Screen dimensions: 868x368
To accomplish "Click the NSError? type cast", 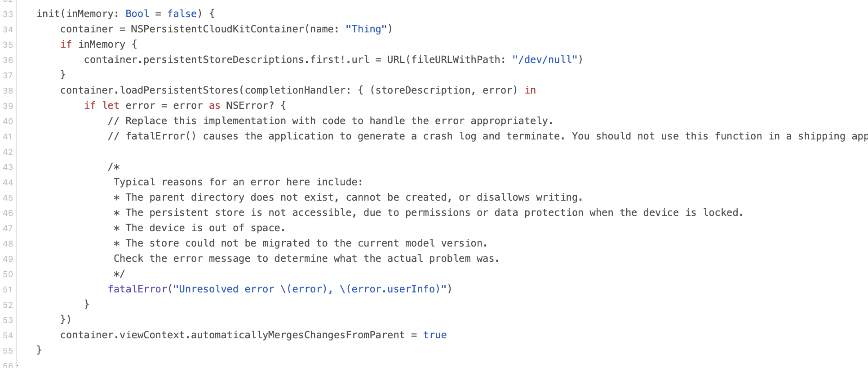I will point(250,106).
